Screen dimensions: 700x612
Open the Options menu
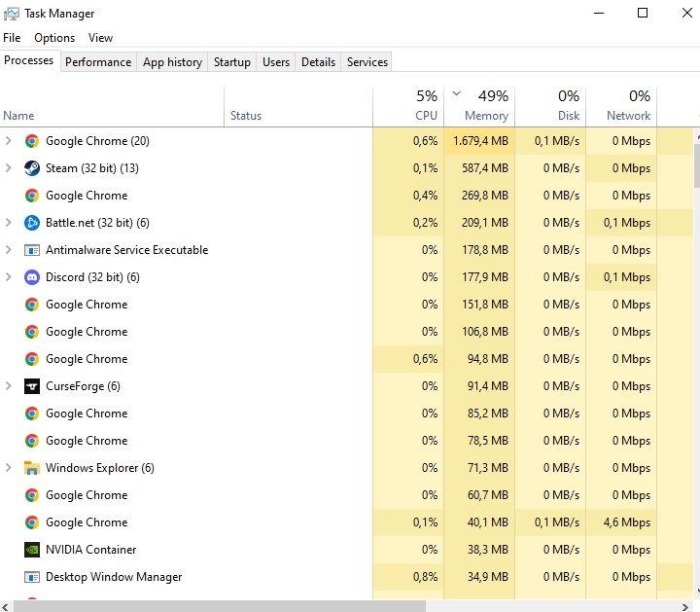click(54, 38)
